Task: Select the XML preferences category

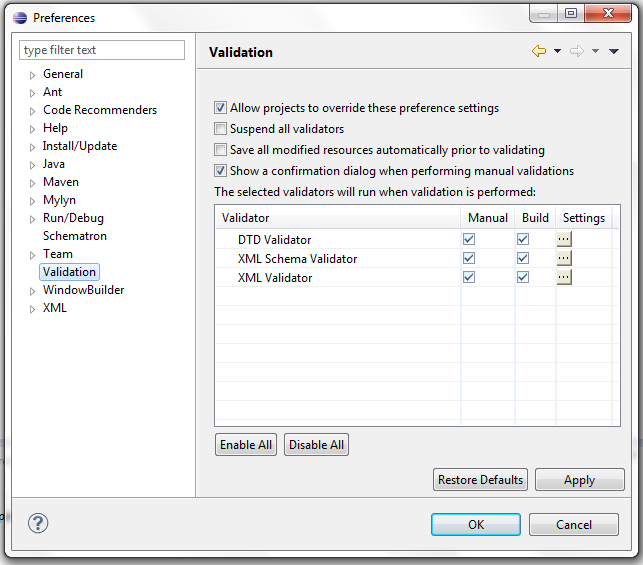Action: pos(55,308)
